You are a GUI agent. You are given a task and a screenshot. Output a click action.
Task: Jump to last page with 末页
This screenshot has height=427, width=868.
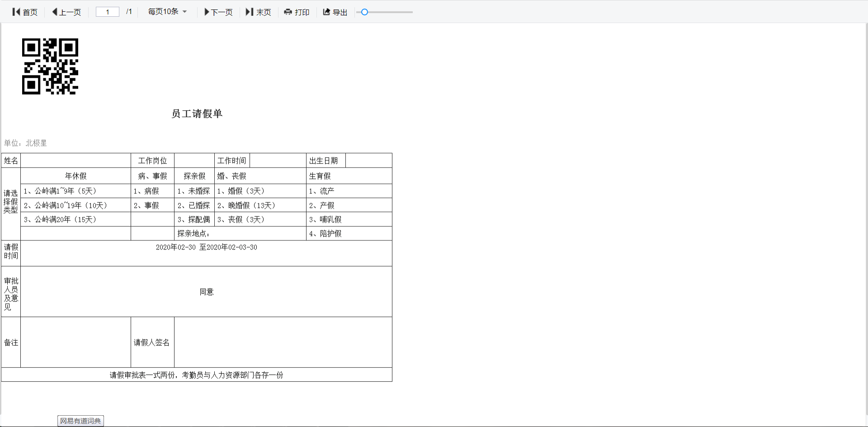[x=258, y=12]
